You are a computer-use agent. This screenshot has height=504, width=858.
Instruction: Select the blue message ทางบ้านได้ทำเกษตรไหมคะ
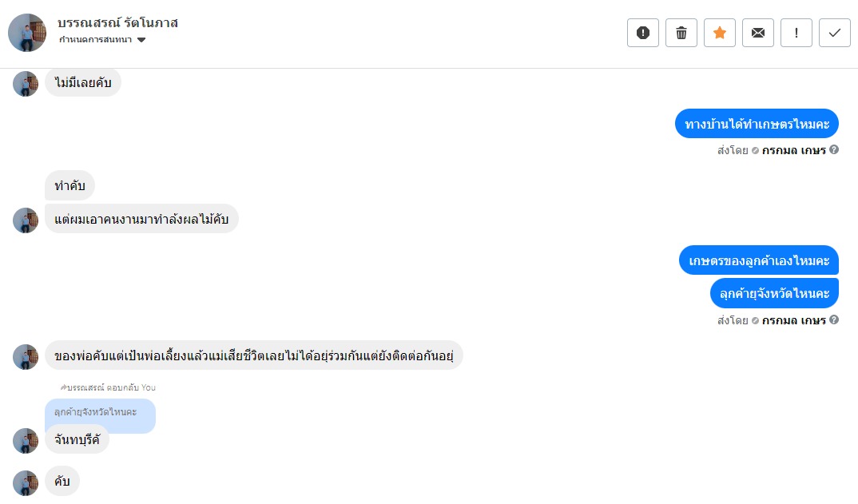757,124
